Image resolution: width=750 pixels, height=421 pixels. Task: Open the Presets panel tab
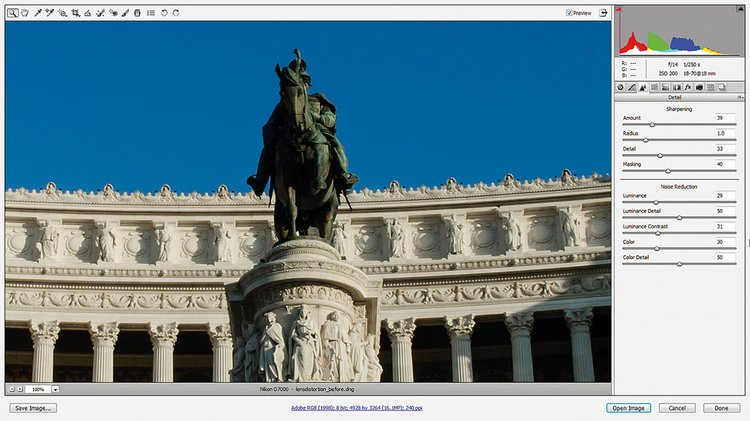(x=710, y=87)
